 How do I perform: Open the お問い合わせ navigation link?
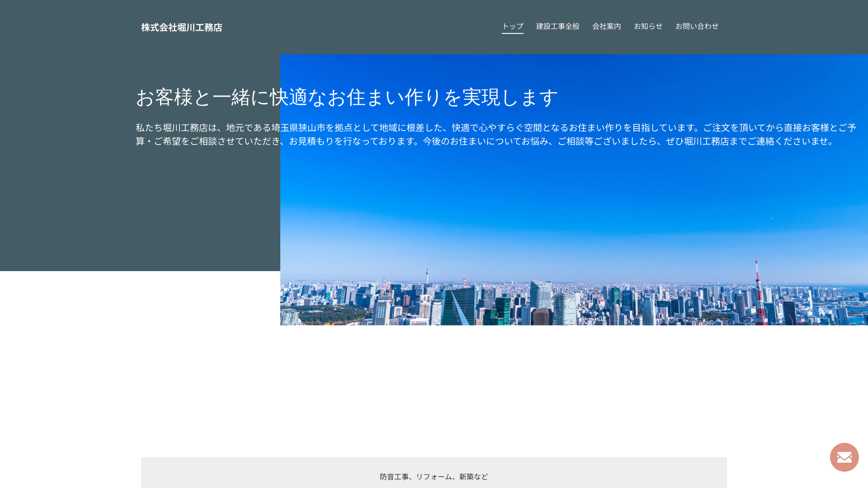click(697, 27)
